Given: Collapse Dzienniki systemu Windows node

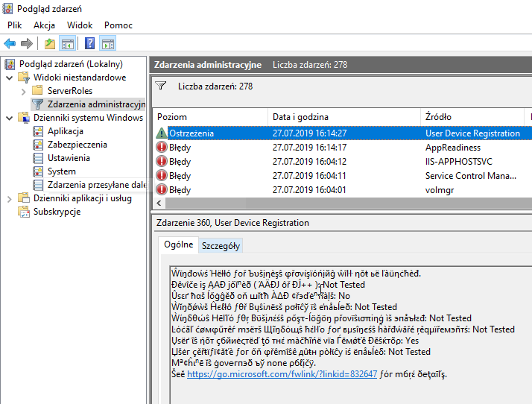Looking at the screenshot, I should point(9,118).
